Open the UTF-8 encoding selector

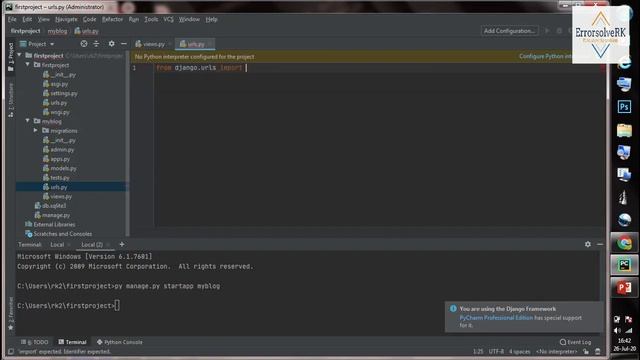(496, 351)
